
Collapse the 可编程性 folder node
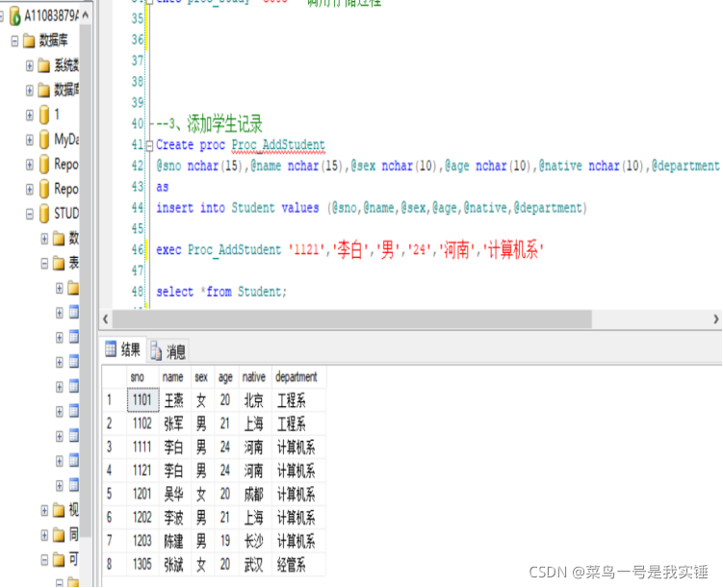click(x=44, y=560)
